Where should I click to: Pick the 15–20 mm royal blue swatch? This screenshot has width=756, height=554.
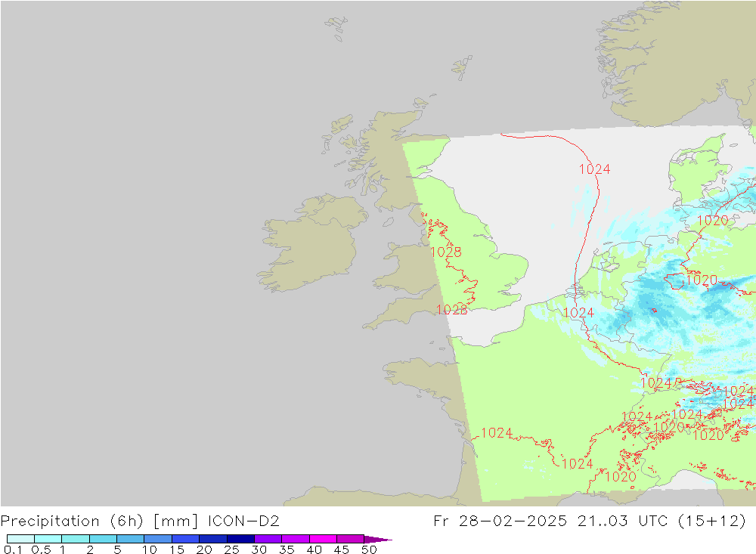185,539
